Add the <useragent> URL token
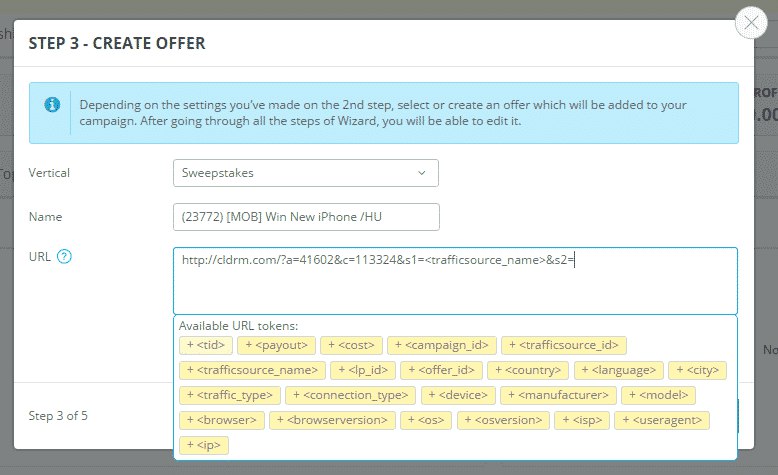 [x=661, y=420]
